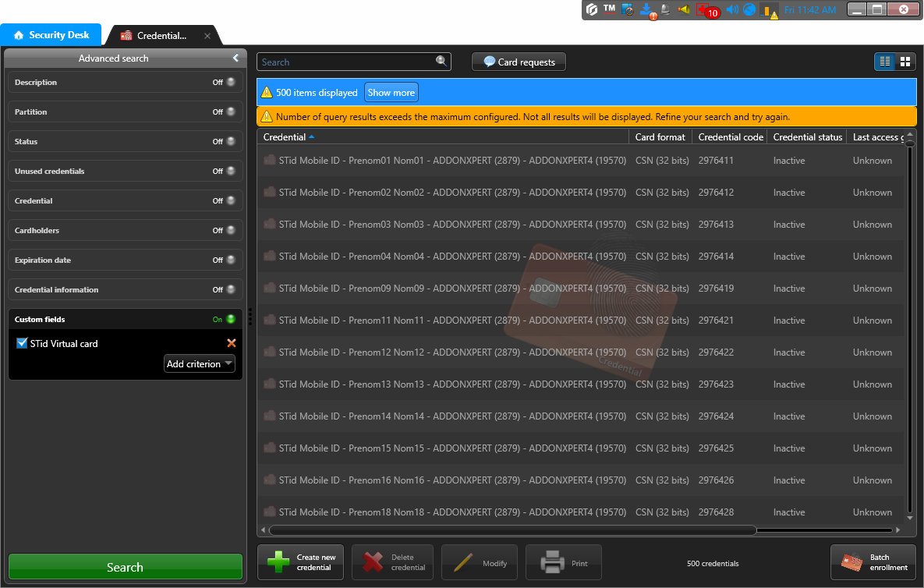Image resolution: width=924 pixels, height=588 pixels.
Task: Turn off the Custom fields filter
Action: pyautogui.click(x=230, y=319)
